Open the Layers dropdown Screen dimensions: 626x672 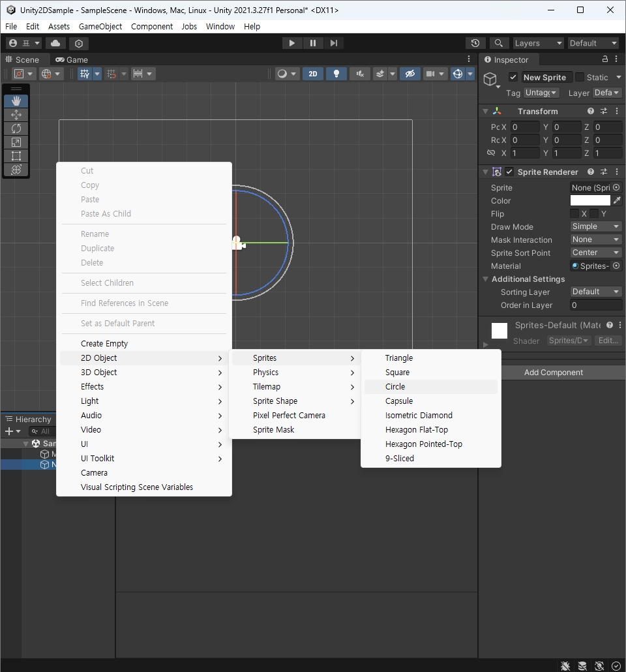[538, 43]
